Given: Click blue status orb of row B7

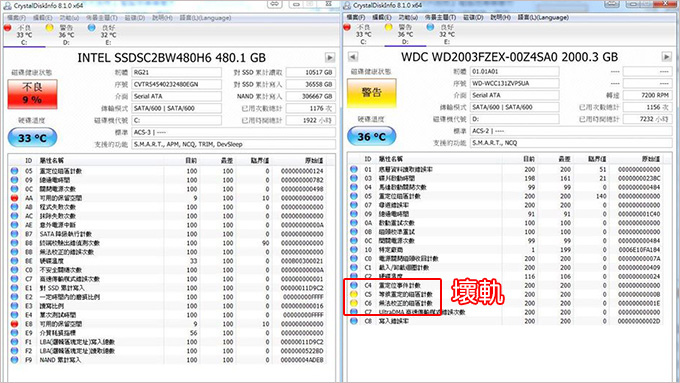Looking at the screenshot, I should tap(14, 234).
